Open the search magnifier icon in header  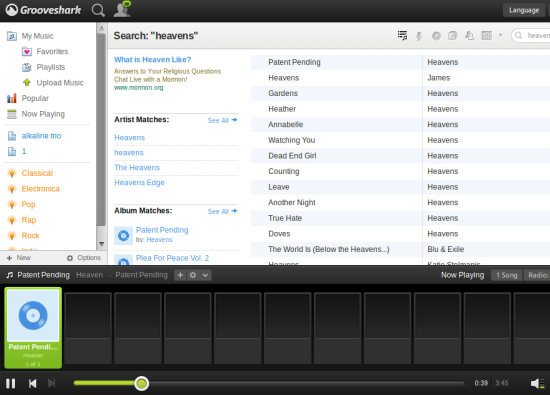(x=98, y=10)
